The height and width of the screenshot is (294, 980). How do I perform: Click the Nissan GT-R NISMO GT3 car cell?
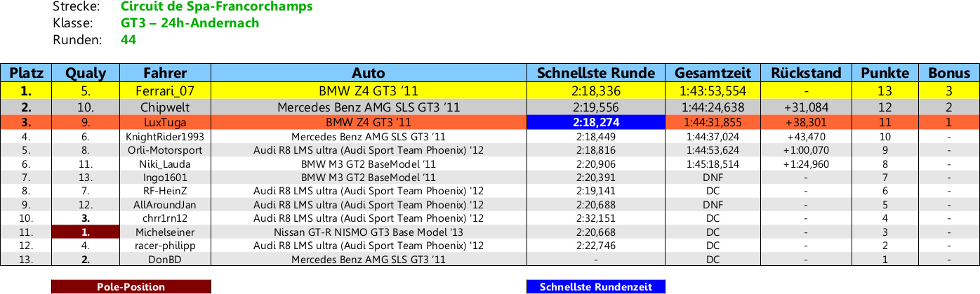tap(369, 232)
